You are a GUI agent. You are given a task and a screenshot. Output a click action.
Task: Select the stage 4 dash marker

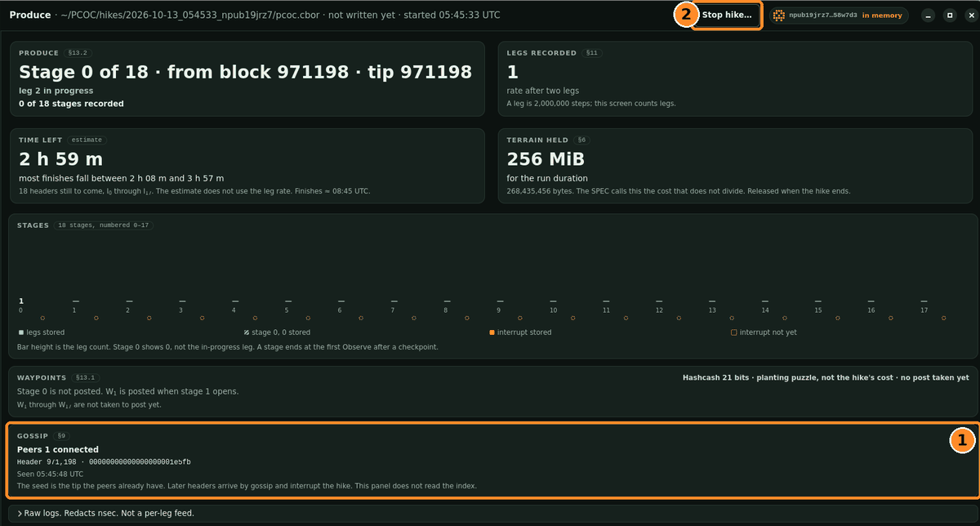pyautogui.click(x=234, y=301)
